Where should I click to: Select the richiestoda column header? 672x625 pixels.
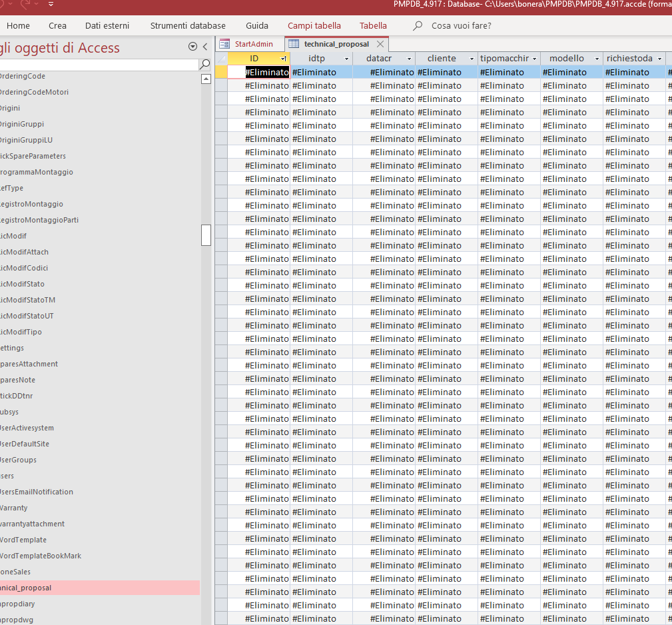coord(629,58)
